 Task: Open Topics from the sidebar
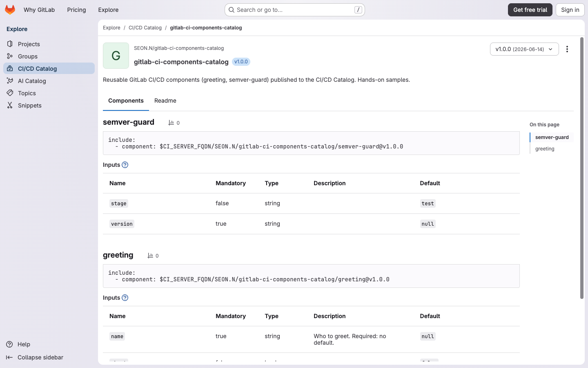tap(49, 93)
